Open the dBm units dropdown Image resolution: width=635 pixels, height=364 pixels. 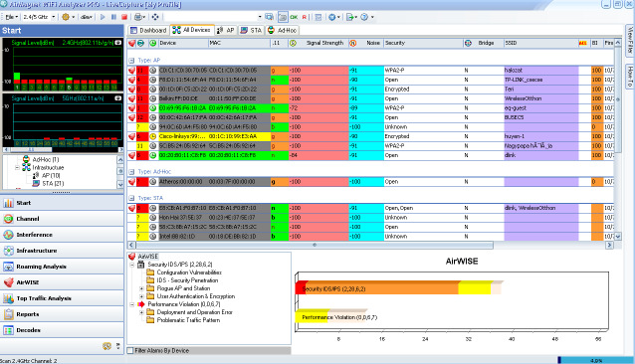pyautogui.click(x=87, y=17)
